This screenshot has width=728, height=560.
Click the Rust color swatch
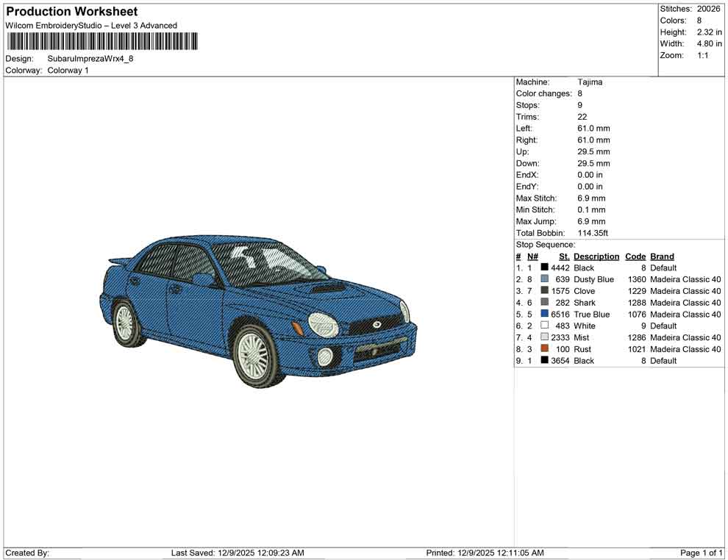[545, 349]
